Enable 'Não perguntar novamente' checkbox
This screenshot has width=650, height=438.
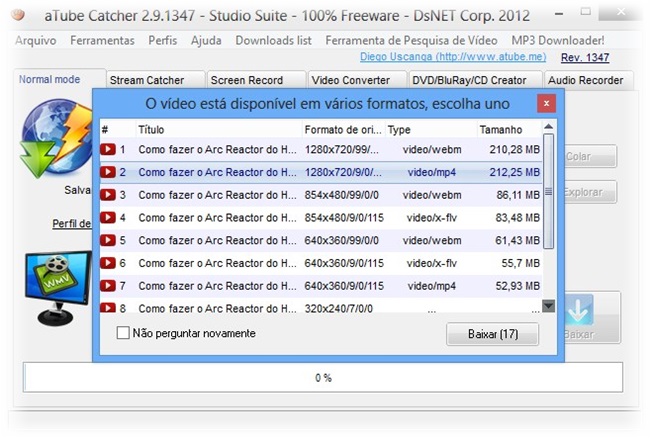click(x=123, y=333)
